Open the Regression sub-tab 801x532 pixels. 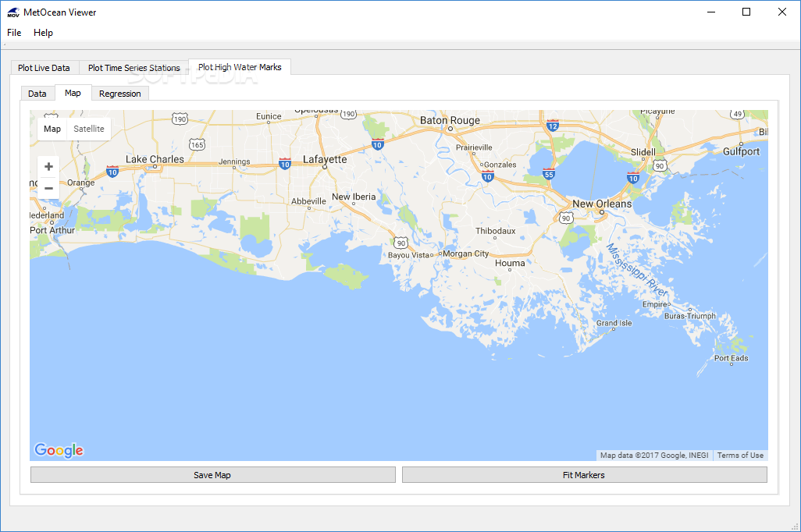[x=120, y=94]
